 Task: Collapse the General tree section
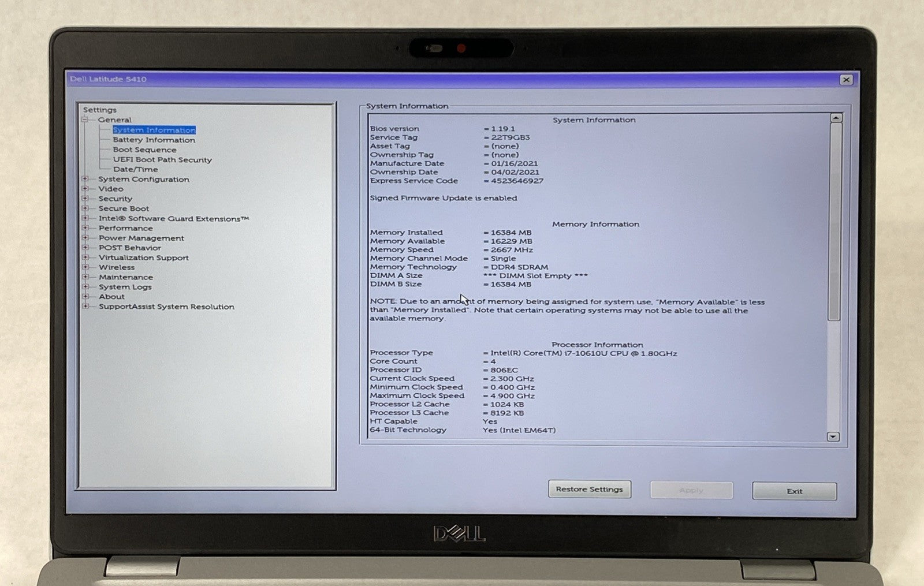(x=85, y=120)
